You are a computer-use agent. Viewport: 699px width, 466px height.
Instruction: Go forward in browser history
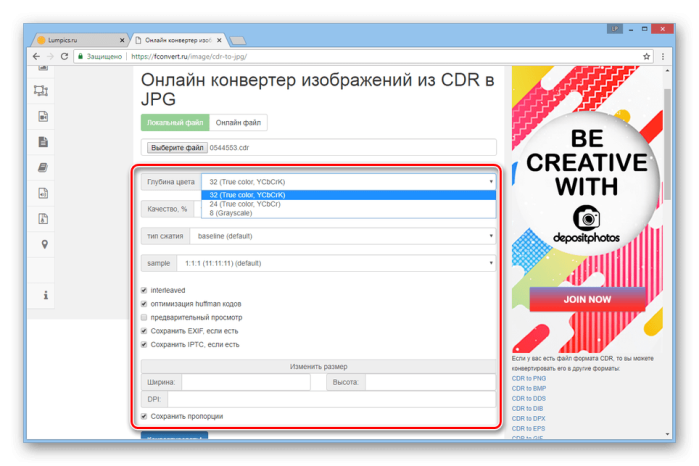click(x=50, y=57)
